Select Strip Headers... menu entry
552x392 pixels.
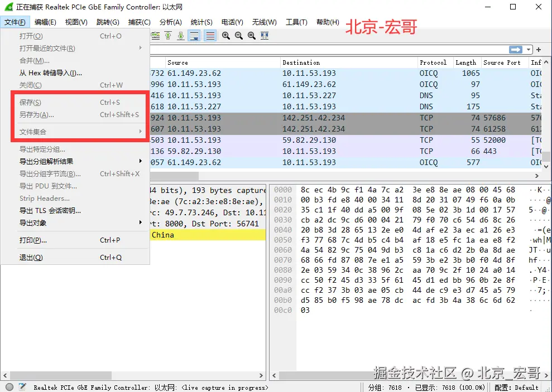coord(75,199)
